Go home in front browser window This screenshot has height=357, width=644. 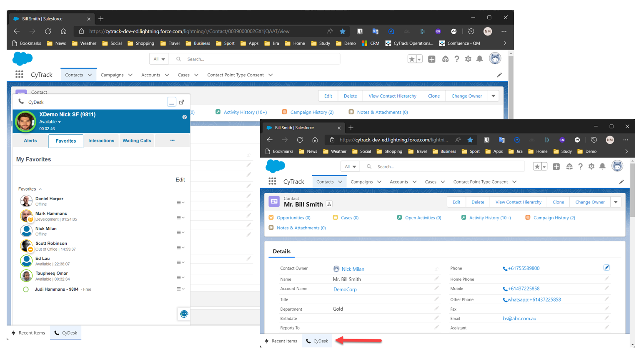coord(315,140)
